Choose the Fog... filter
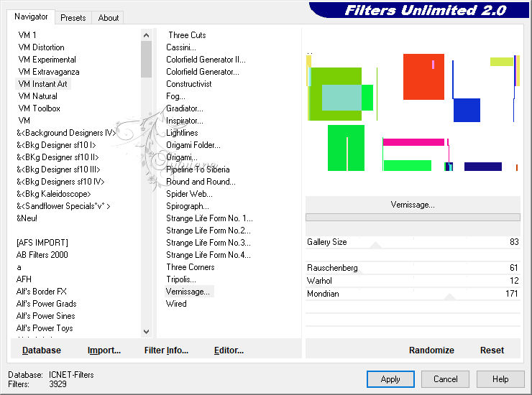Viewport: 532px width, 395px height. click(x=175, y=96)
